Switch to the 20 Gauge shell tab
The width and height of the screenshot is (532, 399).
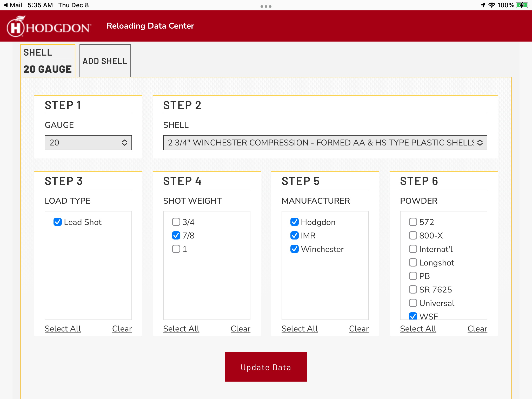[x=48, y=61]
